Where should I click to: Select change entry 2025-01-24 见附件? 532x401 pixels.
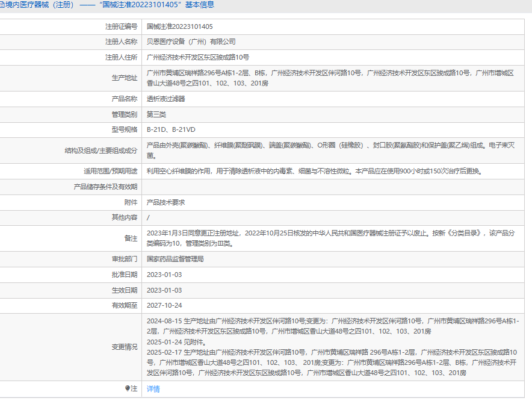click(176, 342)
